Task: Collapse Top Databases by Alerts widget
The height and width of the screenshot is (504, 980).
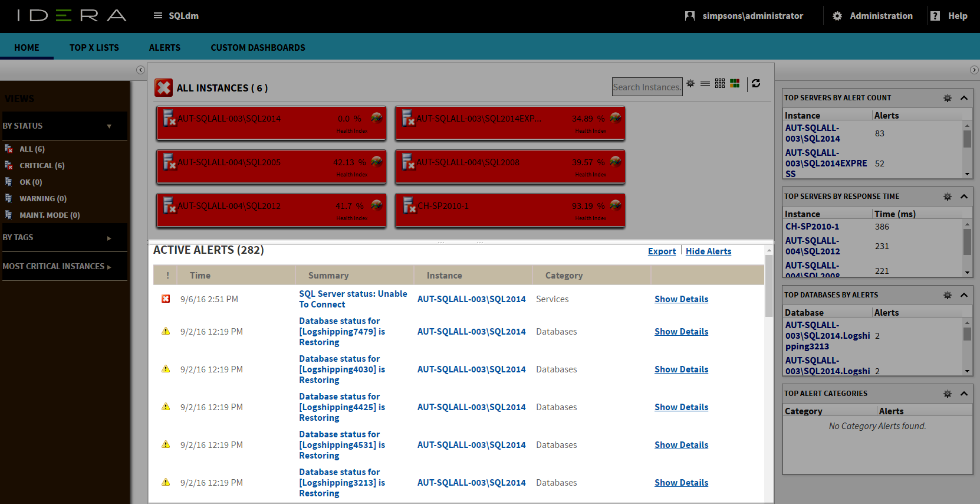Action: point(964,295)
